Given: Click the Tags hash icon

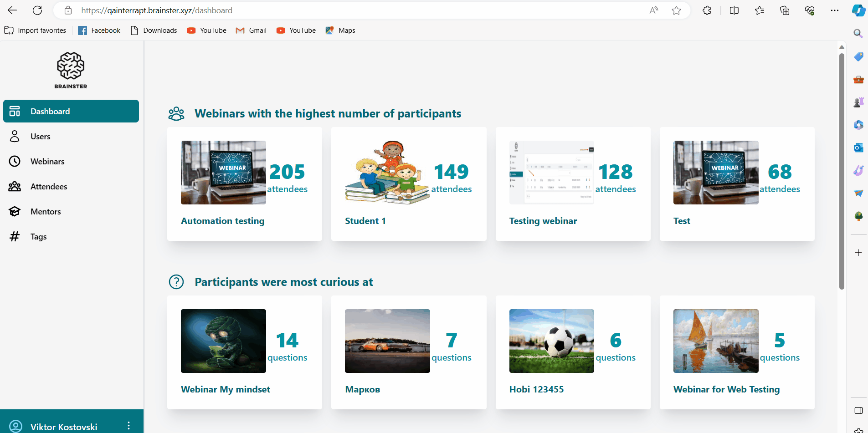Looking at the screenshot, I should pyautogui.click(x=15, y=237).
